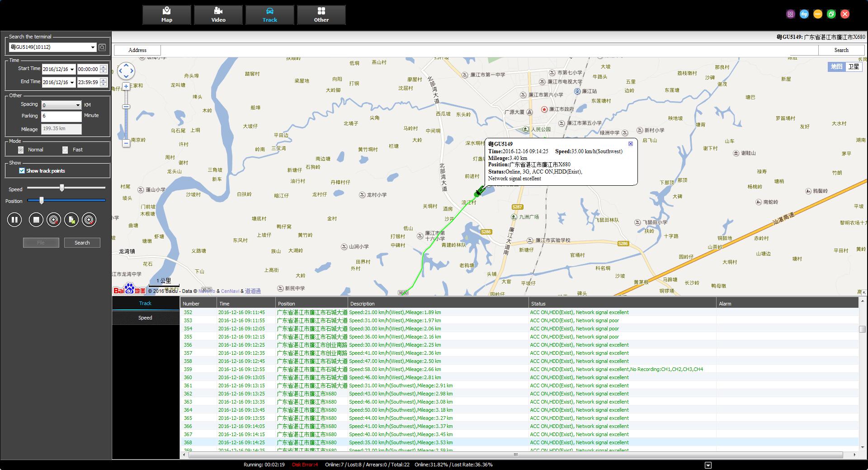The height and width of the screenshot is (470, 868).
Task: Adjust the Speed slider handle
Action: [x=62, y=188]
